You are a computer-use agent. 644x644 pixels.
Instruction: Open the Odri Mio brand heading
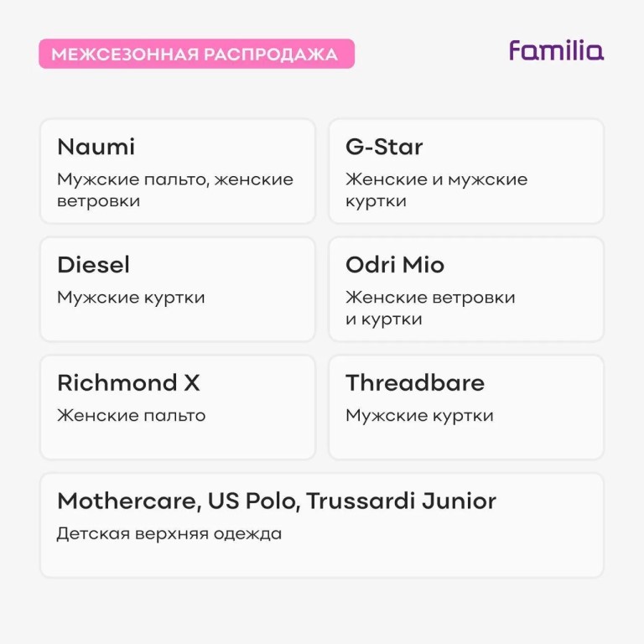pos(395,266)
